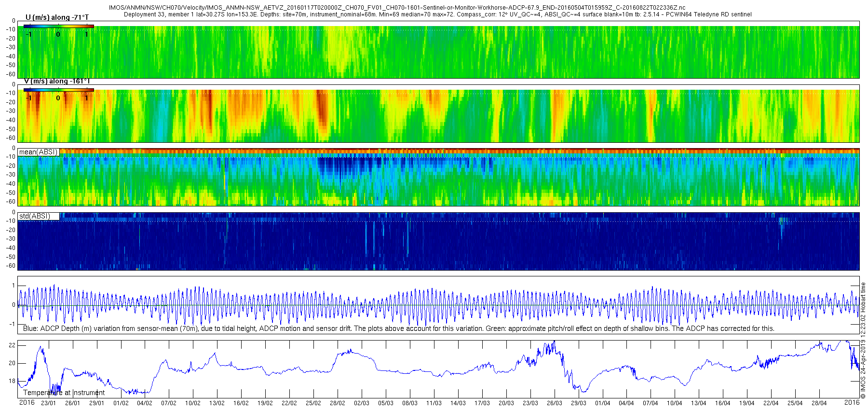Select the 'U (m/s) along -71°T' panel title

pos(57,17)
